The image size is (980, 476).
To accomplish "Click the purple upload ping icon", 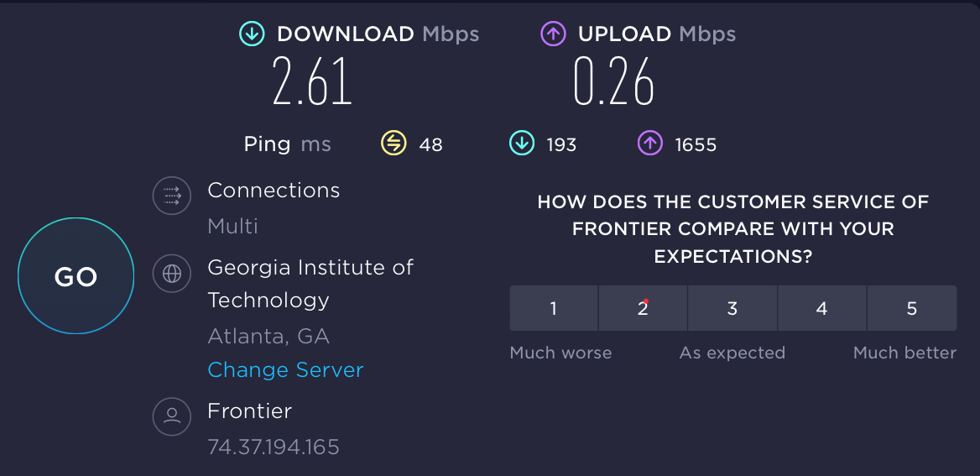I will pyautogui.click(x=650, y=144).
